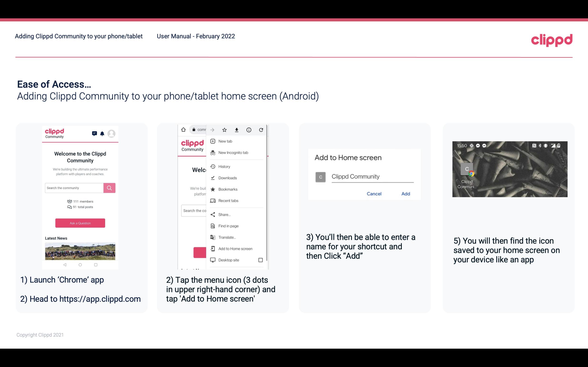Click the Add to Home screen menu option
Image resolution: width=588 pixels, height=367 pixels.
click(x=235, y=249)
